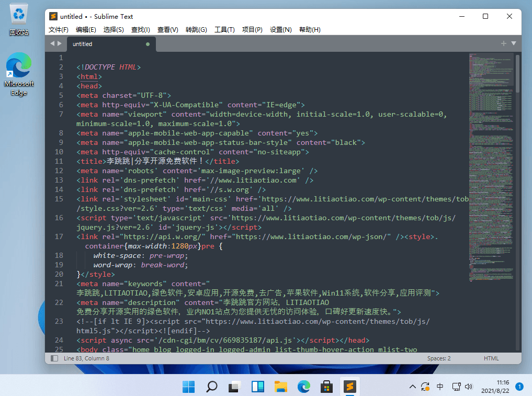Click line number 11 in gutter
Viewport: 532px width, 396px height.
click(x=59, y=161)
